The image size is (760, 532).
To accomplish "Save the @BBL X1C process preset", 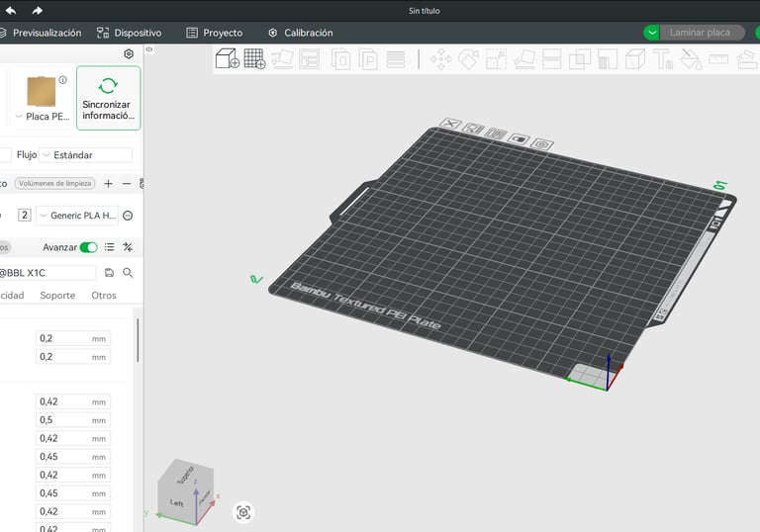I will point(109,273).
